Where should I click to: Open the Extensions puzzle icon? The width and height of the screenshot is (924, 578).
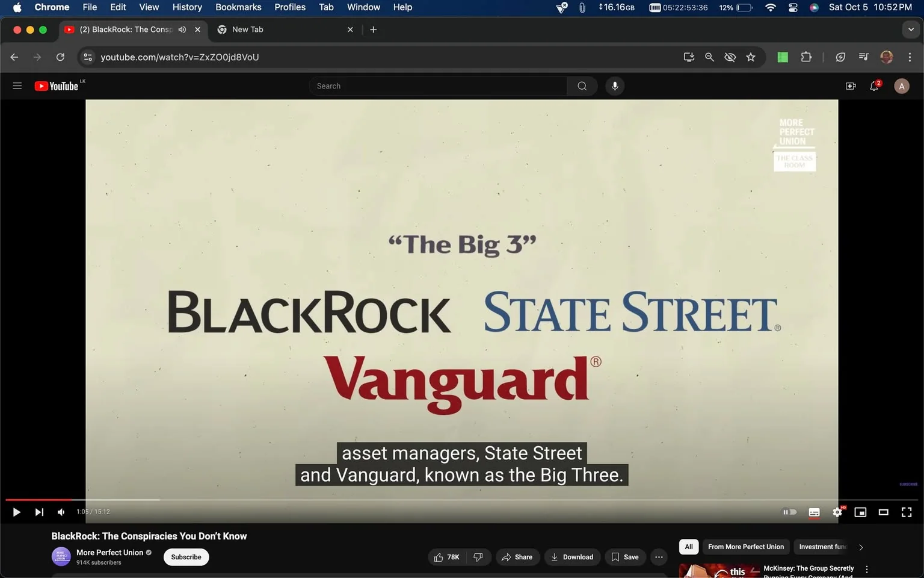[x=806, y=57]
